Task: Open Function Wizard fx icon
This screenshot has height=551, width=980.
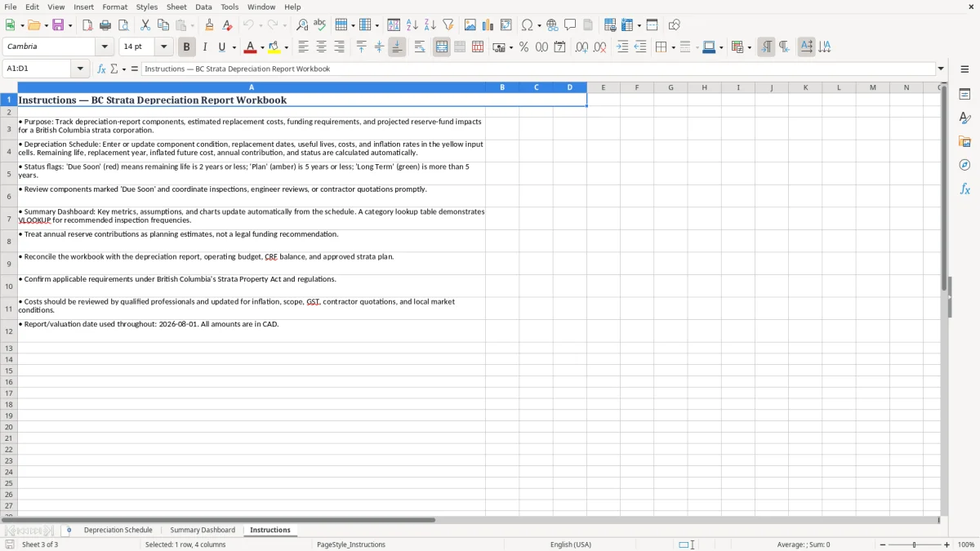Action: (x=102, y=69)
